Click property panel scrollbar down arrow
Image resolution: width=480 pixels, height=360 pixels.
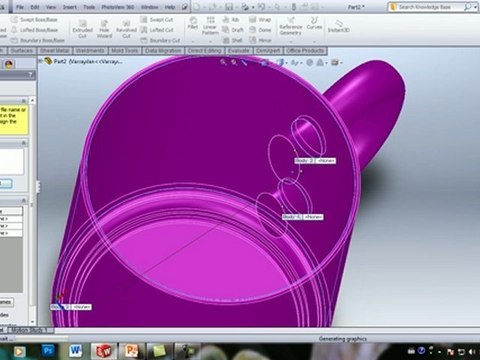[x=32, y=322]
